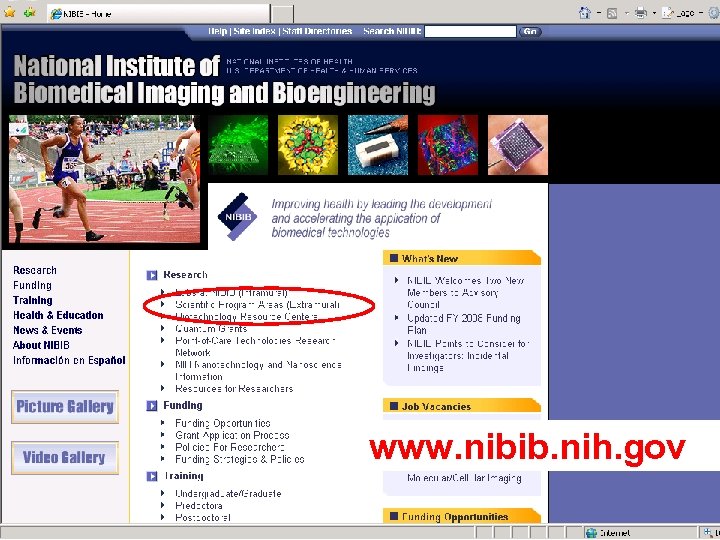Click the Print toolbar icon
The width and height of the screenshot is (720, 540).
[x=641, y=13]
